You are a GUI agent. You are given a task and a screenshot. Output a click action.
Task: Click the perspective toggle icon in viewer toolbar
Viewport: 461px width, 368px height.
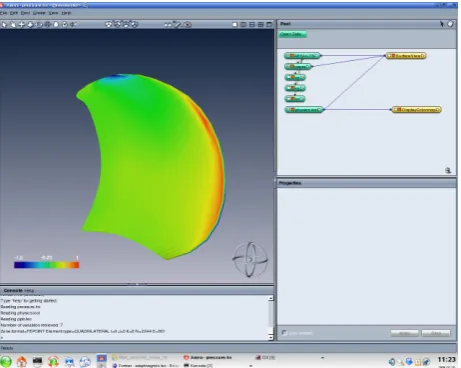[x=73, y=24]
